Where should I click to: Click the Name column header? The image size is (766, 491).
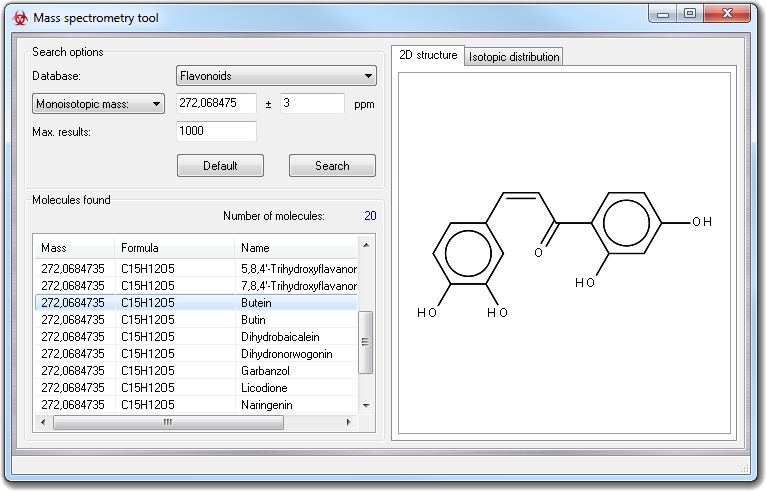coord(295,248)
